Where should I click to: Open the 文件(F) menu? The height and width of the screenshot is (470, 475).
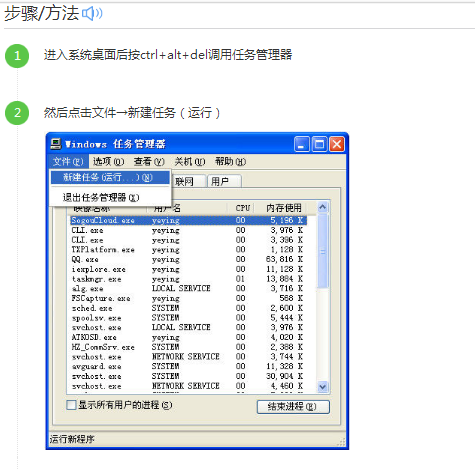tap(68, 162)
